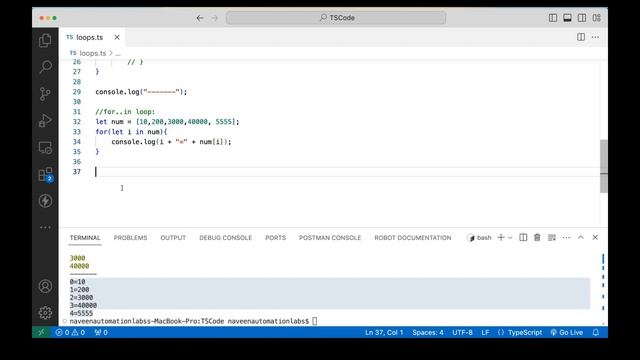The image size is (640, 360).
Task: Close the terminal panel
Action: (595, 237)
